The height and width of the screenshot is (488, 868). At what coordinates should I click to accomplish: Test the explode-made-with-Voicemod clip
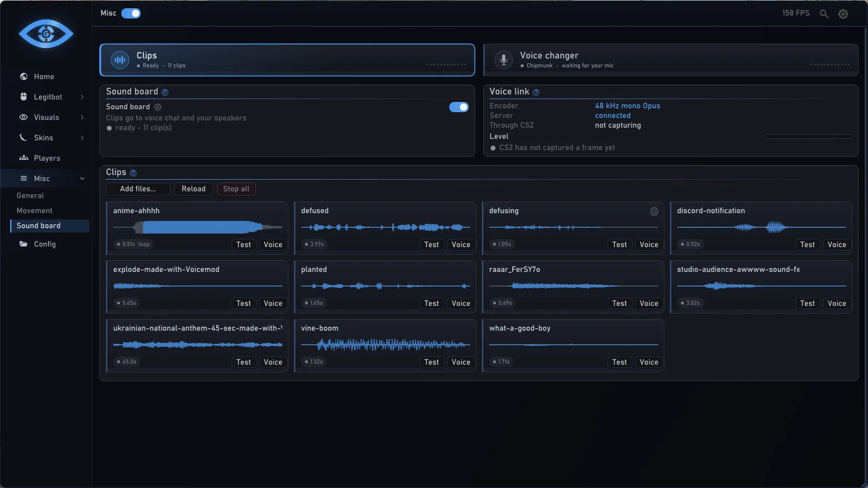click(x=243, y=303)
